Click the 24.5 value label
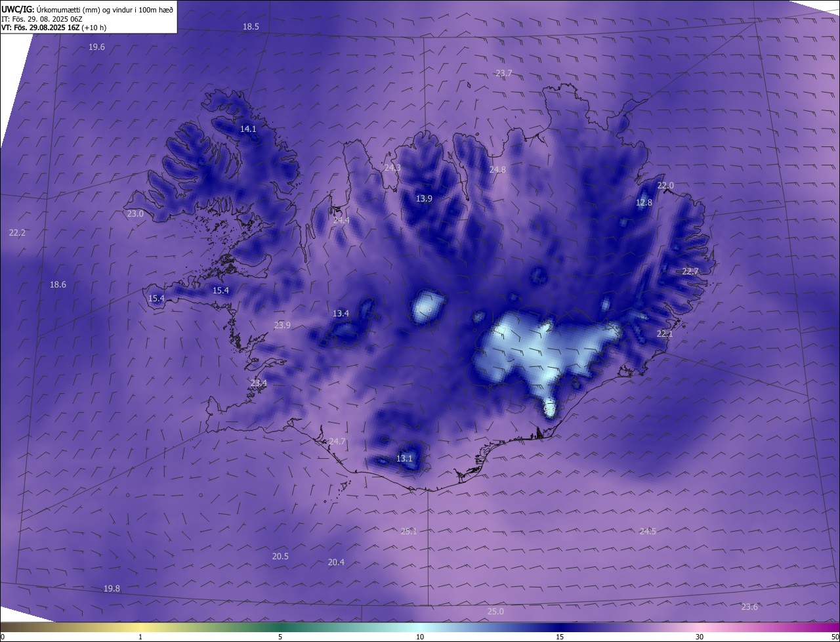 [648, 532]
